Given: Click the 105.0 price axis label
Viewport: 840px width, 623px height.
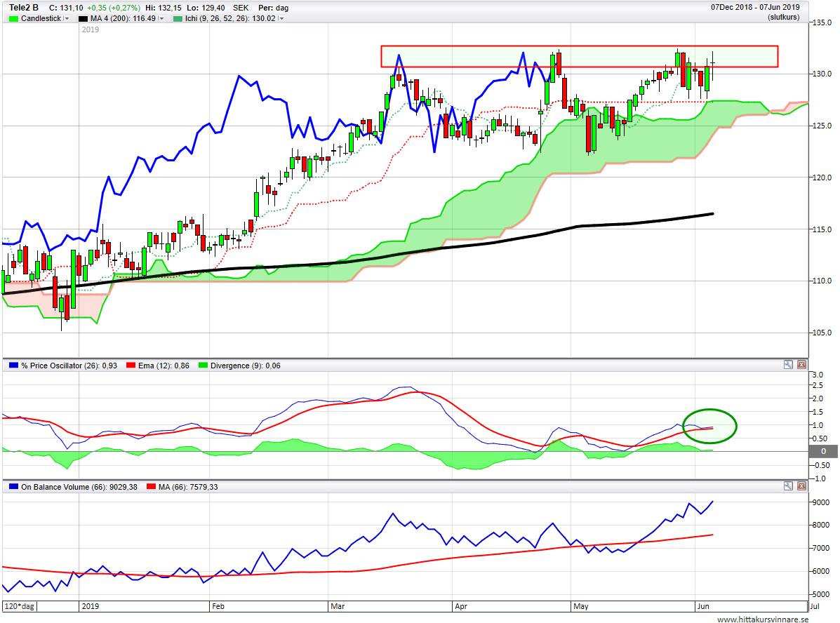Looking at the screenshot, I should (822, 333).
